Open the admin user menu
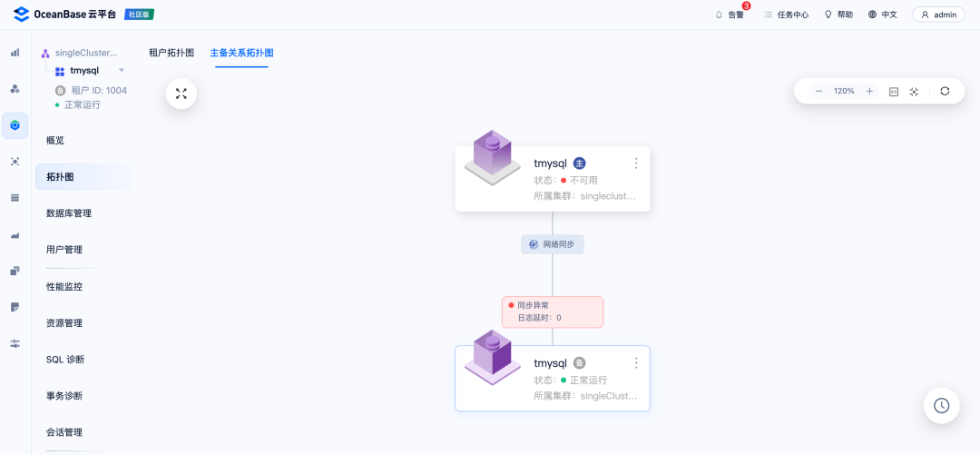 (x=938, y=15)
